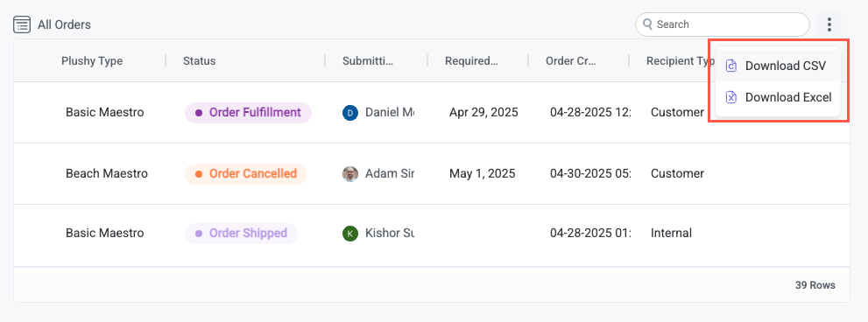Select Download Excel menu option
This screenshot has height=322, width=868.
(778, 97)
